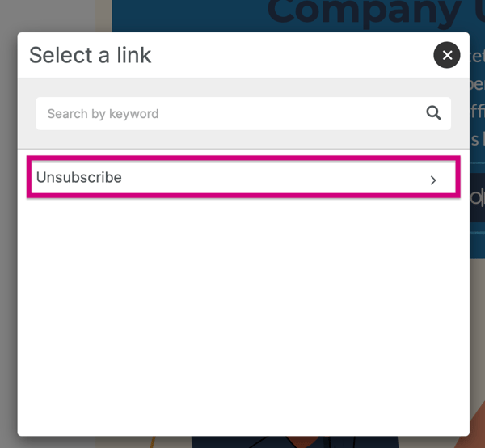Click the X icon in dark circle
Image resolution: width=485 pixels, height=448 pixels.
point(447,55)
